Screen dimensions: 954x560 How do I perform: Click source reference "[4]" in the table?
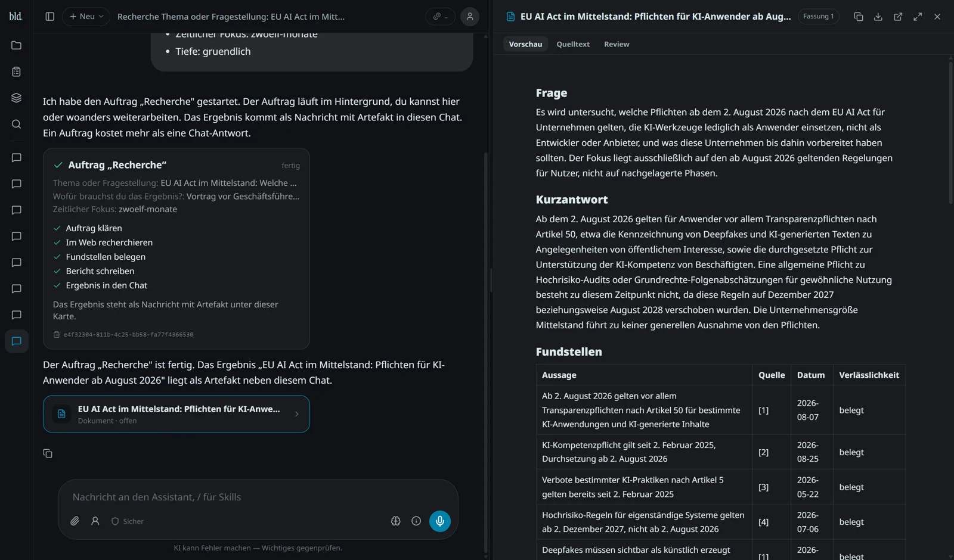click(763, 522)
